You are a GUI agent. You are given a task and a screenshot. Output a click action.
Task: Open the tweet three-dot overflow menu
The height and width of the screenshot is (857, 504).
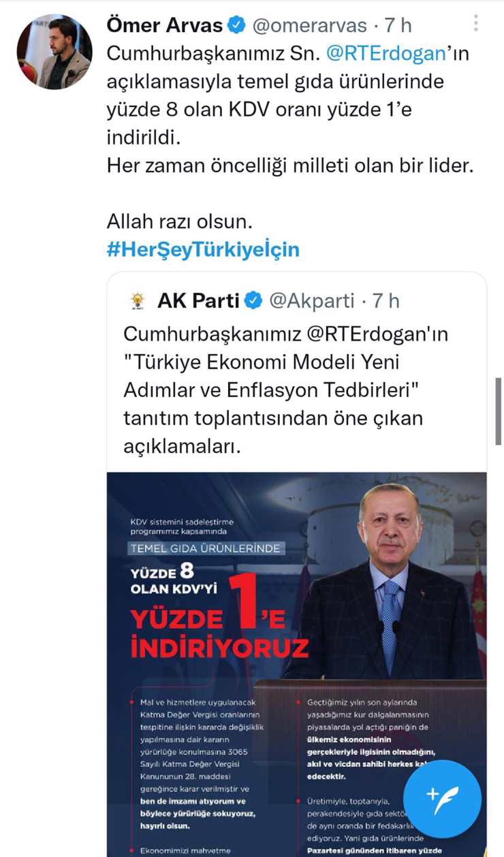point(476,22)
